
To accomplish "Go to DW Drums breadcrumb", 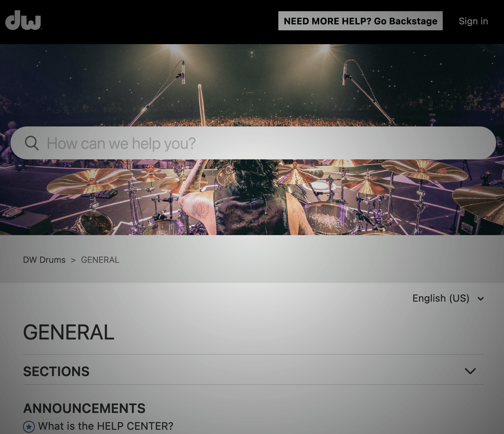I will [x=44, y=260].
